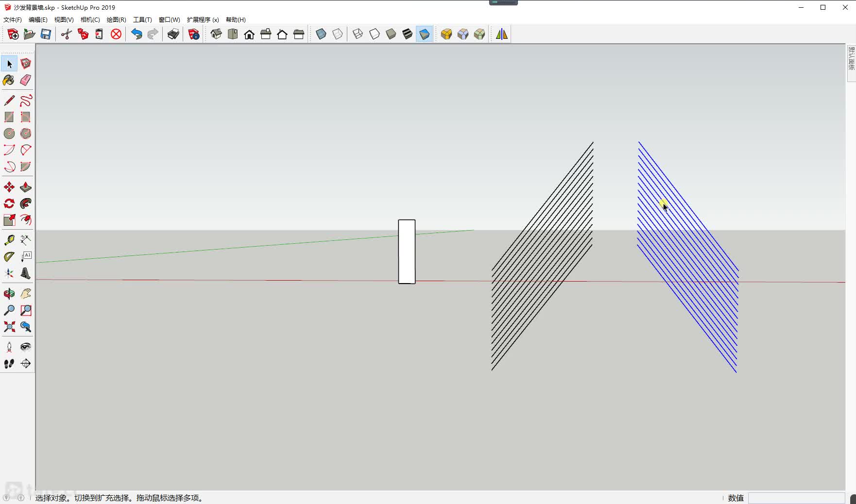The image size is (856, 504).
Task: Enable Shaded With Textures style
Action: click(408, 34)
